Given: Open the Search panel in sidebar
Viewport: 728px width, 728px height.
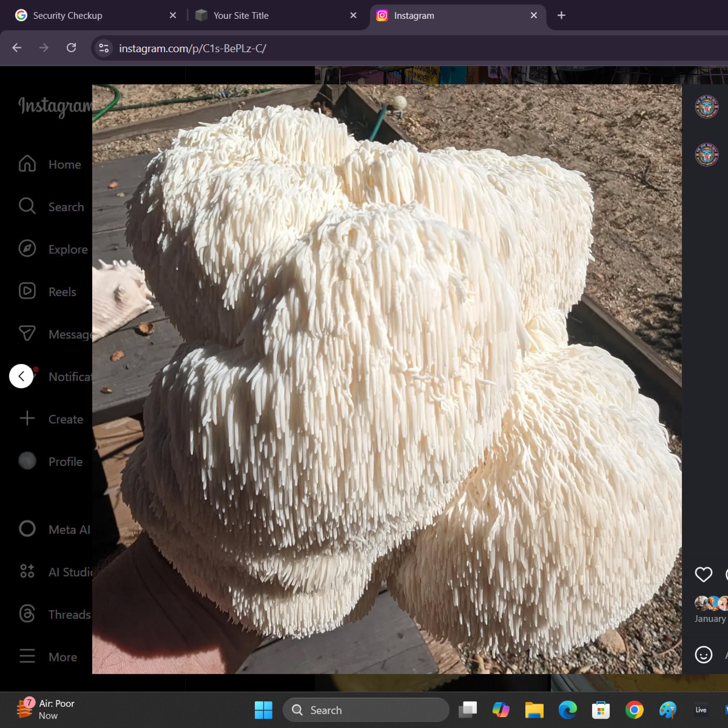Looking at the screenshot, I should click(x=27, y=207).
